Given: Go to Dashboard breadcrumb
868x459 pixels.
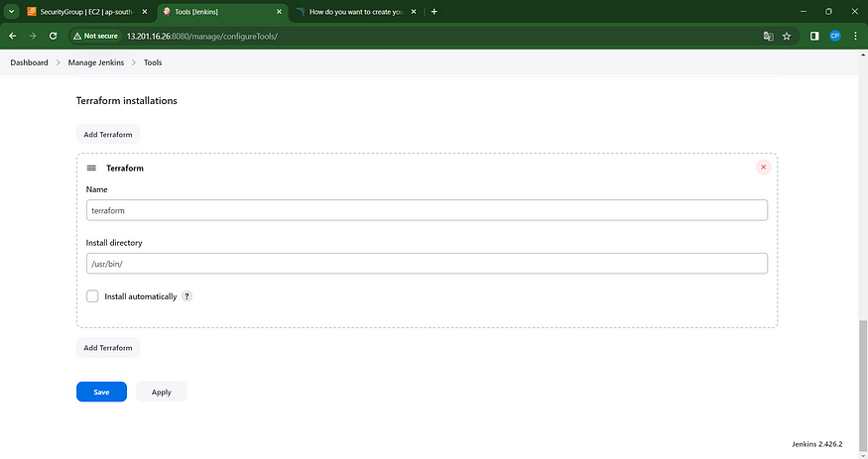Looking at the screenshot, I should [x=29, y=62].
